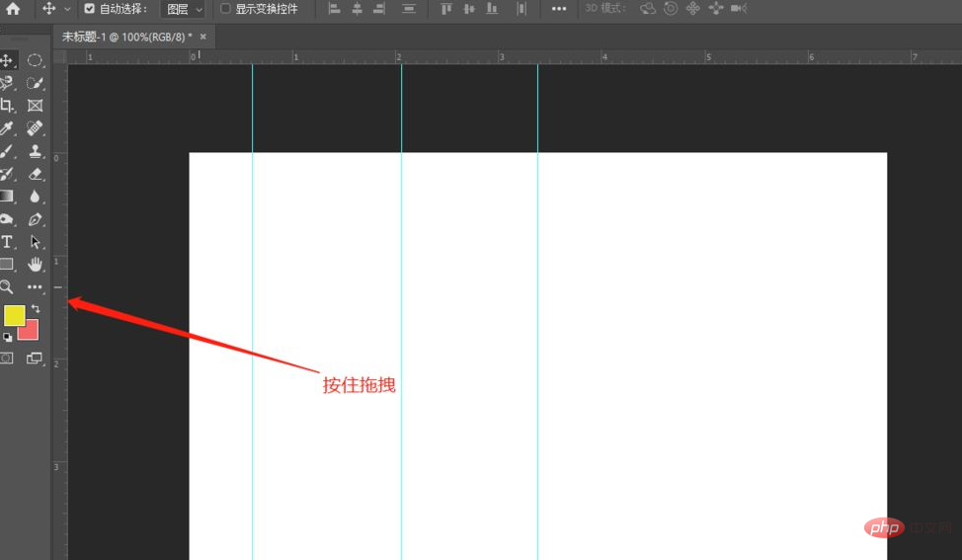Image resolution: width=962 pixels, height=560 pixels.
Task: Select the Elliptical Marquee tool
Action: [35, 60]
